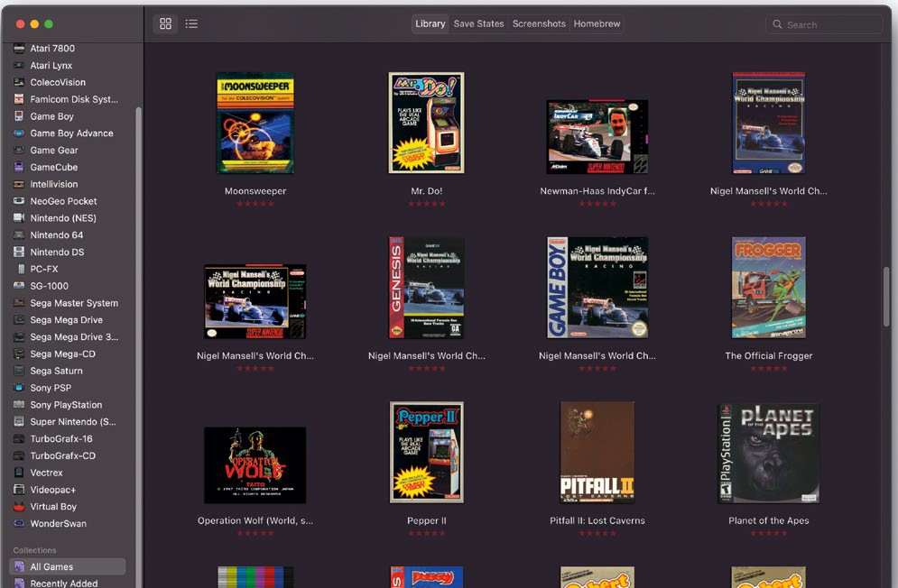Open the Save States tab
Screen dimensions: 898x588
pyautogui.click(x=478, y=23)
